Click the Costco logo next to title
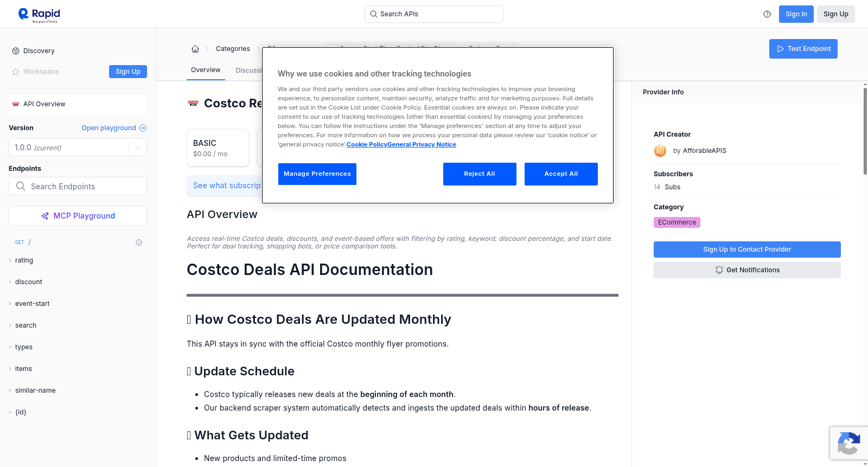This screenshot has height=467, width=868. tap(193, 103)
